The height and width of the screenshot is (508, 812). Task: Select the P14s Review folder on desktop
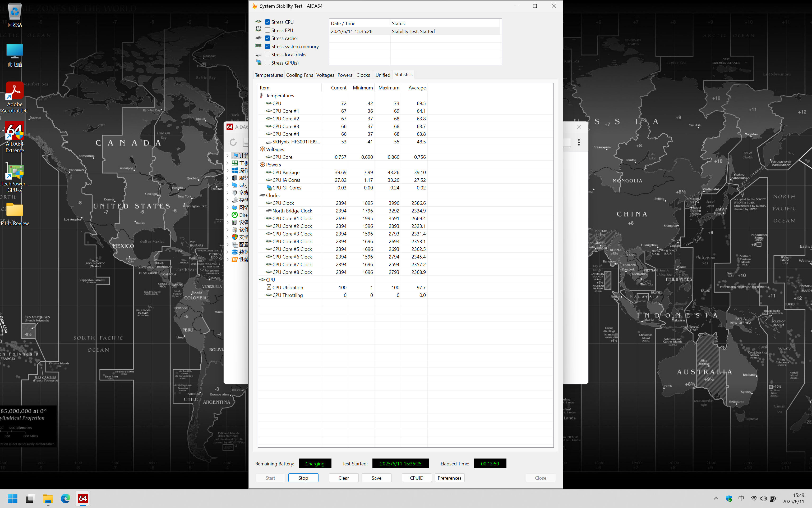15,214
